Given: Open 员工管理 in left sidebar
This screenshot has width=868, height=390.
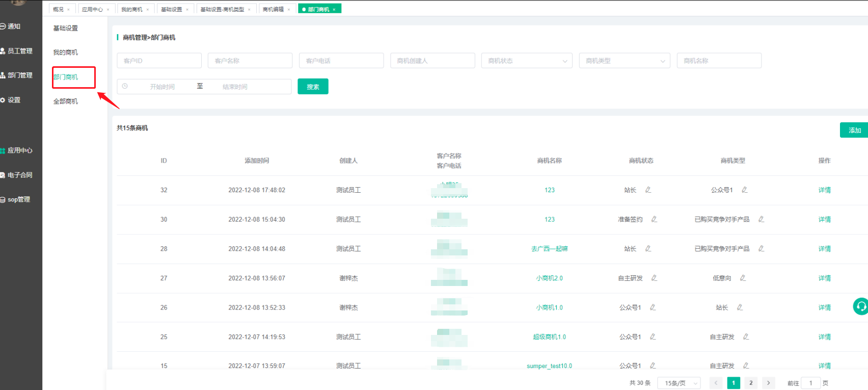Looking at the screenshot, I should (19, 51).
